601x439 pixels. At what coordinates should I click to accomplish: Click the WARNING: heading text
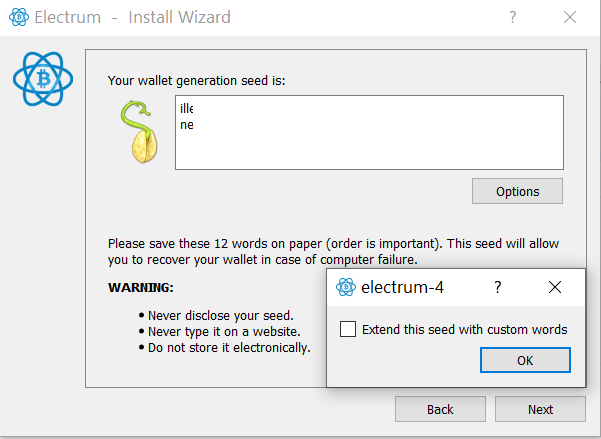[x=141, y=288]
